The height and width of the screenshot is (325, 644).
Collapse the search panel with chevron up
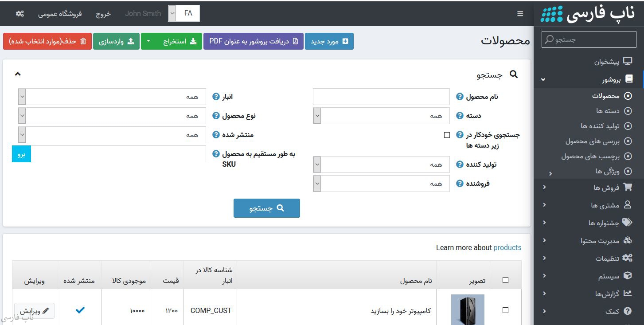coord(18,74)
